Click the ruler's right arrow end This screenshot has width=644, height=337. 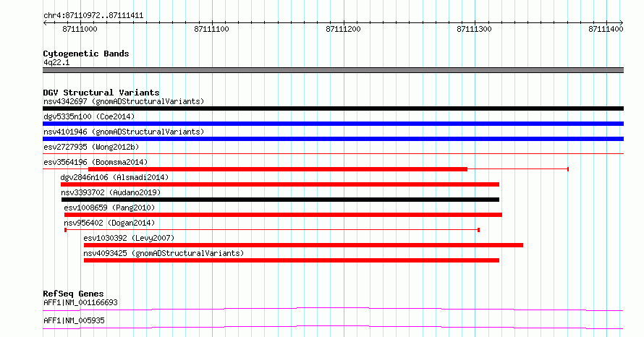coord(622,23)
